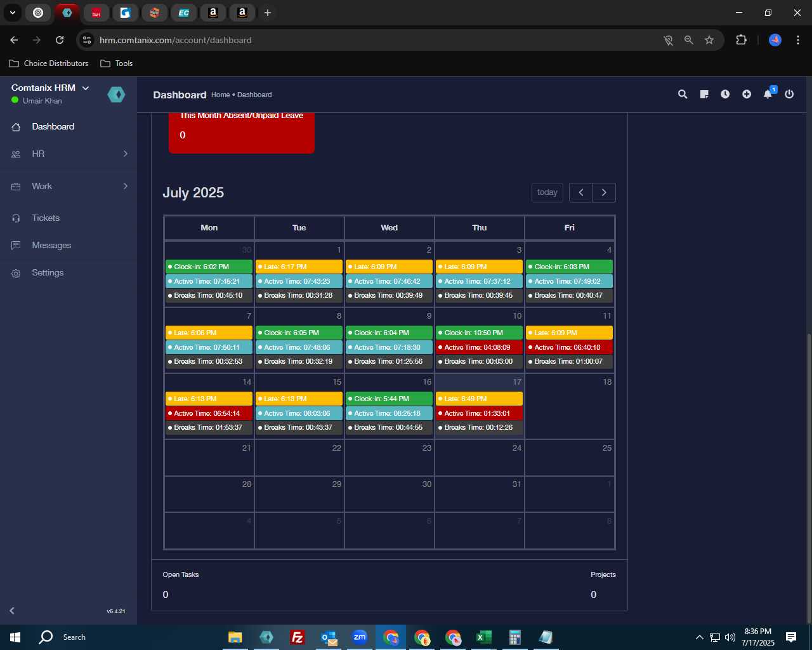The image size is (812, 650).
Task: Click the power logout icon
Action: (x=789, y=94)
